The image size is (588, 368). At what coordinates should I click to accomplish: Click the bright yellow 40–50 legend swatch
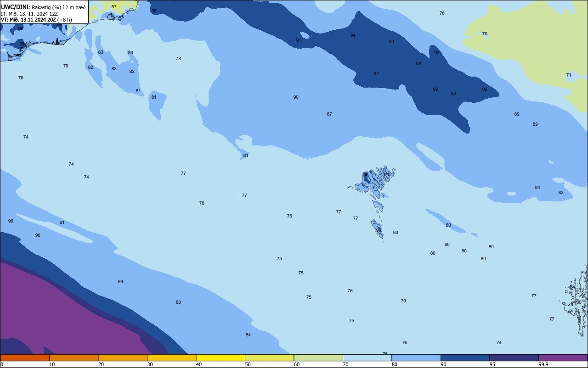click(220, 357)
